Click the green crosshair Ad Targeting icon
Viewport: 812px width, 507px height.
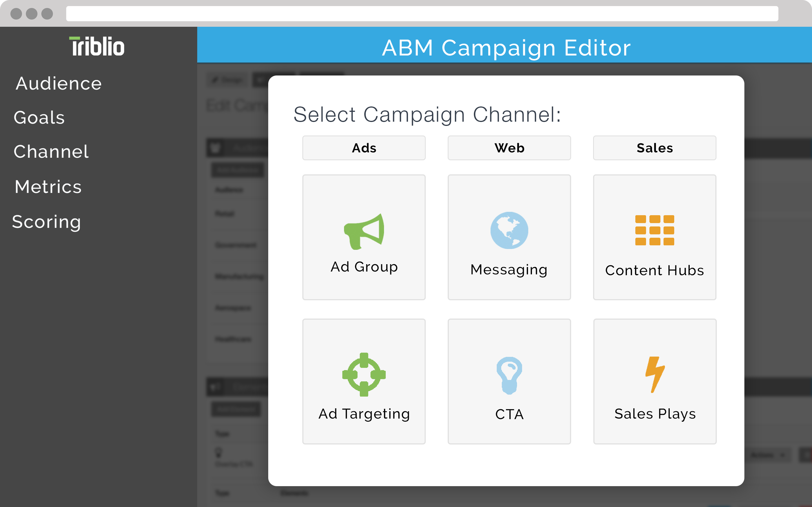[x=364, y=375]
